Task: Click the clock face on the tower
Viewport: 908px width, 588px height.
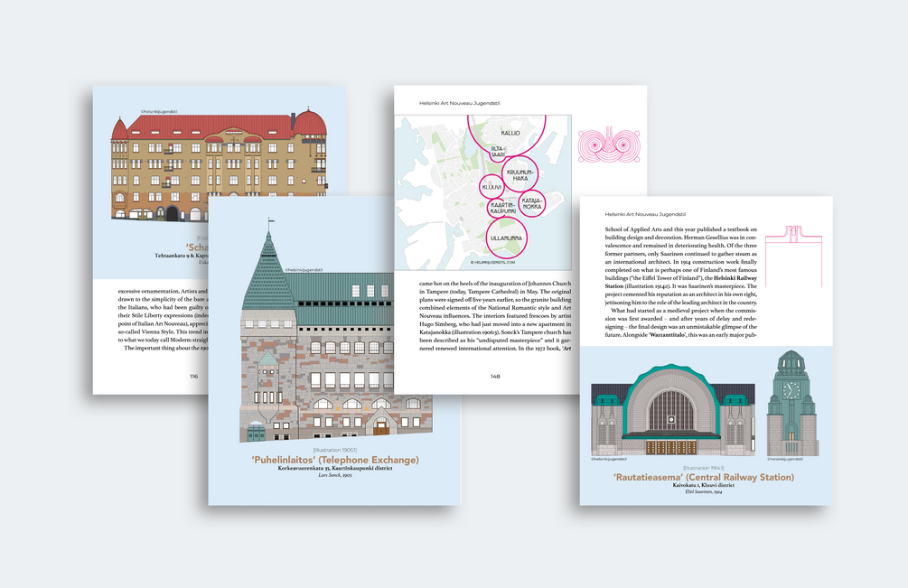Action: click(791, 390)
